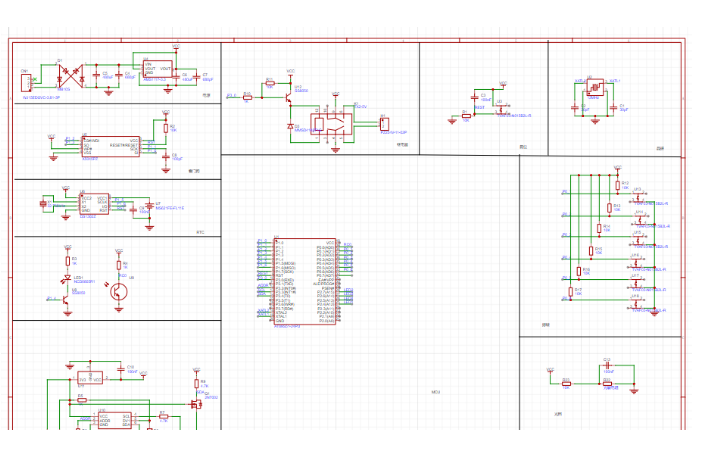Click the MCU section label

click(436, 392)
